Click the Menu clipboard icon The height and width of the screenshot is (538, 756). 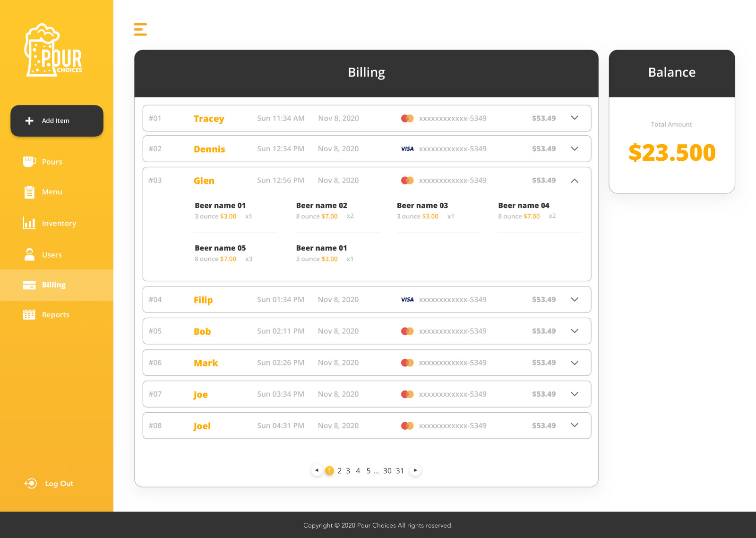click(x=29, y=192)
